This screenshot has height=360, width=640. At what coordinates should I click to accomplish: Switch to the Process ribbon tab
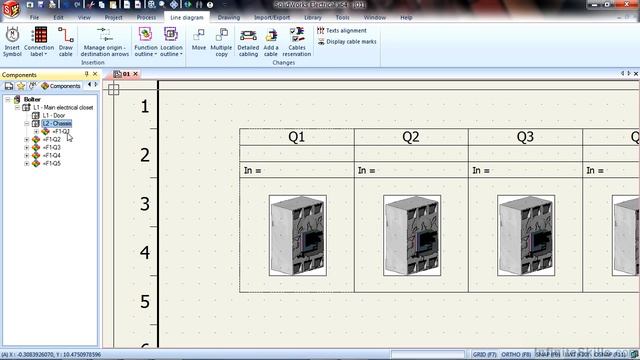coord(146,18)
